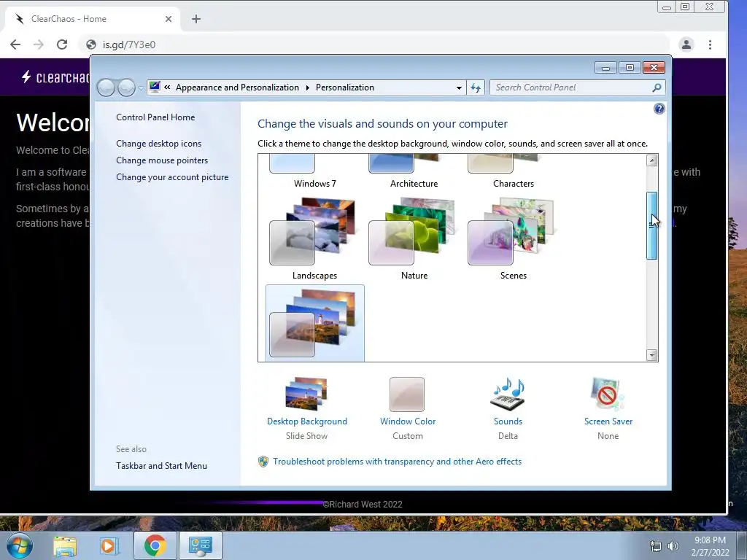Select the Landscapes theme

pyautogui.click(x=314, y=239)
